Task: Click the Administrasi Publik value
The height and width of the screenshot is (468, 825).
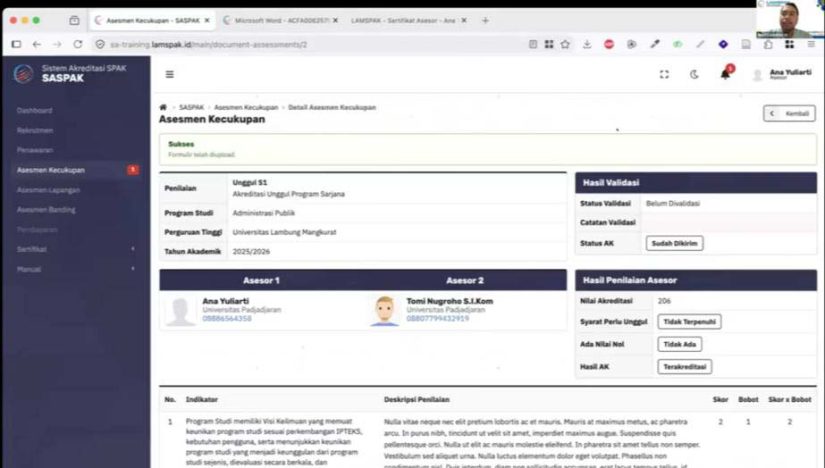Action: pyautogui.click(x=264, y=213)
